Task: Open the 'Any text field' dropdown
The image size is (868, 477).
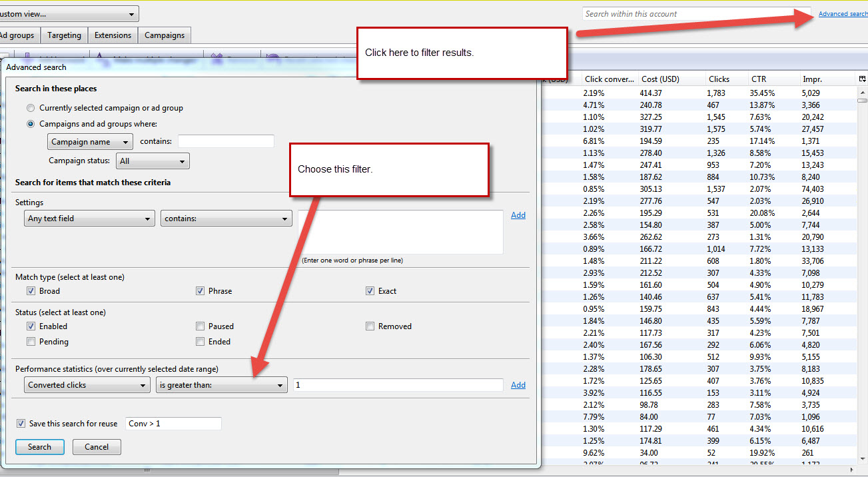Action: coord(90,219)
